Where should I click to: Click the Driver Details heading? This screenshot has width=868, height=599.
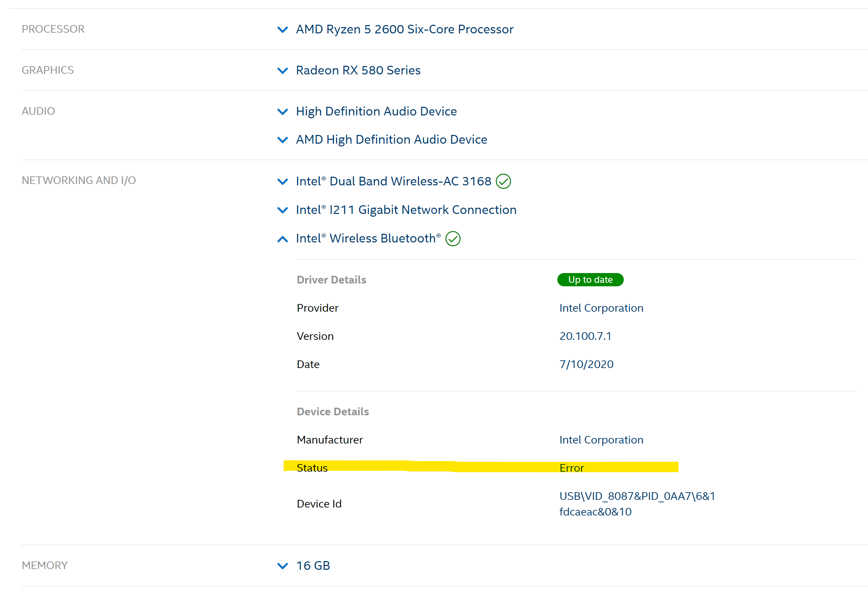tap(331, 280)
